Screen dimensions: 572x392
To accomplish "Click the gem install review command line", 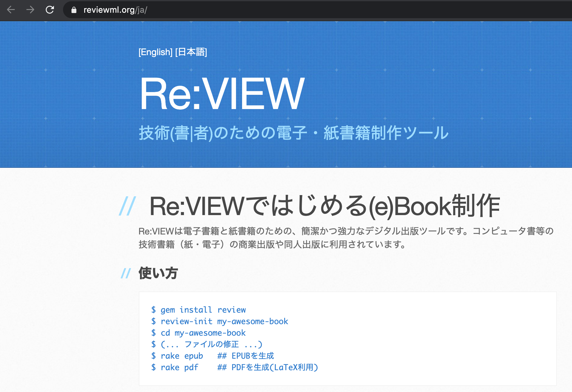I will point(198,310).
